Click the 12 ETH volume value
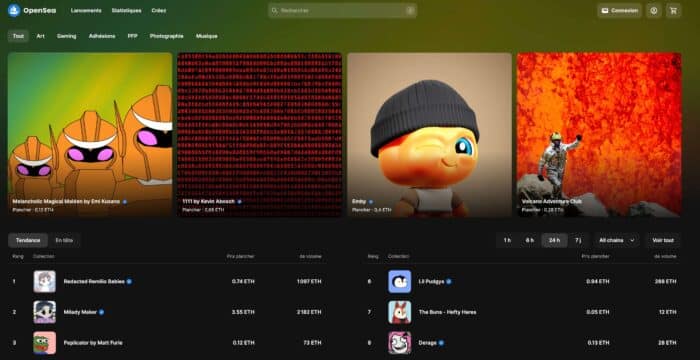The width and height of the screenshot is (700, 360). click(668, 312)
